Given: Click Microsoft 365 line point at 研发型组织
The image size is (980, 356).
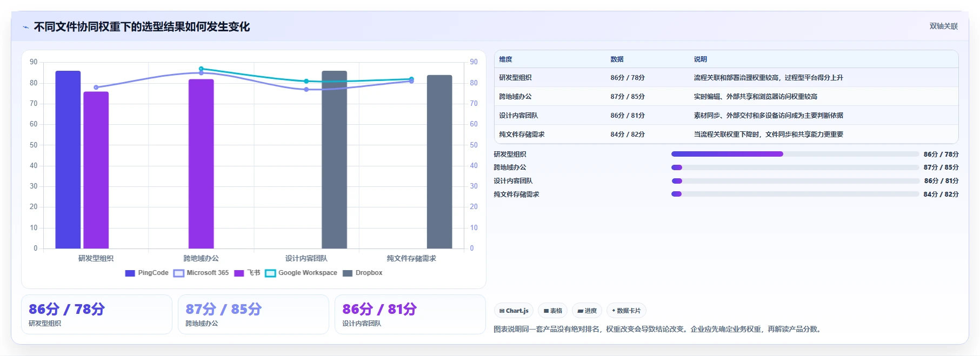Looking at the screenshot, I should [x=96, y=88].
